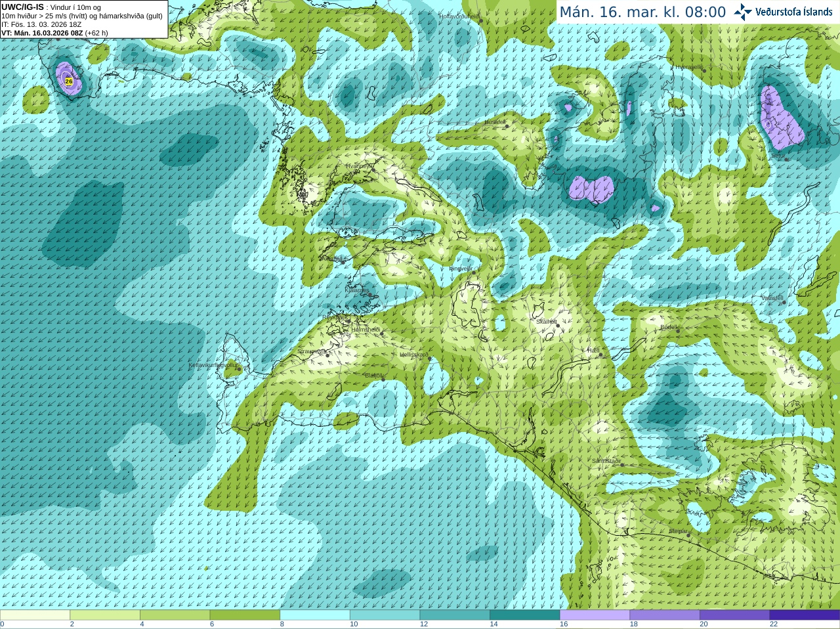
Task: Select the 6–8 m/s legend swatch
Action: pos(245,615)
